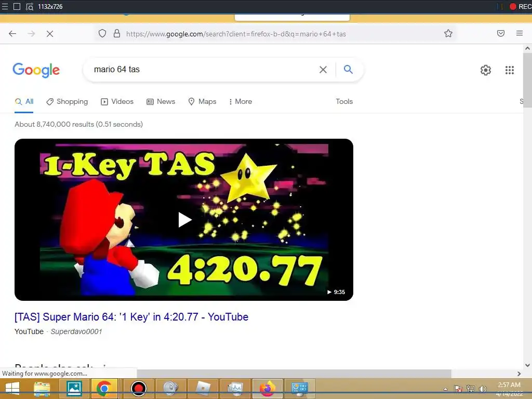Open the Firefox application menu
Image resolution: width=532 pixels, height=399 pixels.
tap(520, 33)
